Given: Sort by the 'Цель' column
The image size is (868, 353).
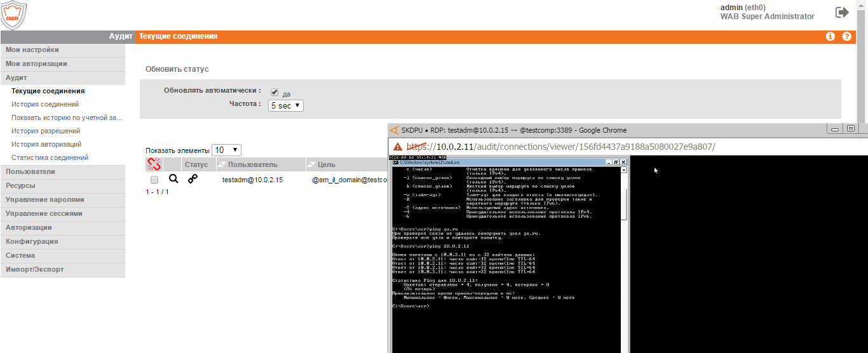Looking at the screenshot, I should pos(347,164).
